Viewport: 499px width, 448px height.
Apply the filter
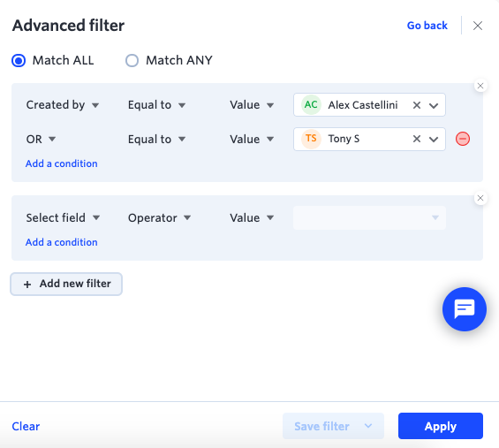pos(441,426)
